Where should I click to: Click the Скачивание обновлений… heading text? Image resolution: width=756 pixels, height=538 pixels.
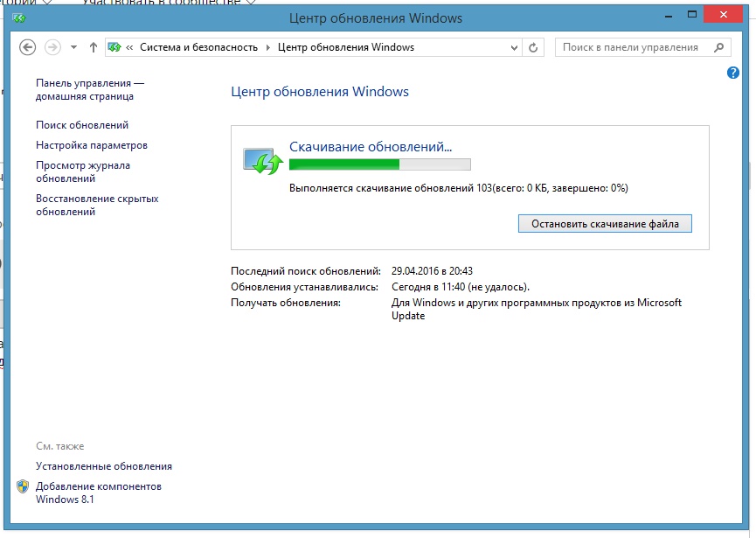coord(371,147)
